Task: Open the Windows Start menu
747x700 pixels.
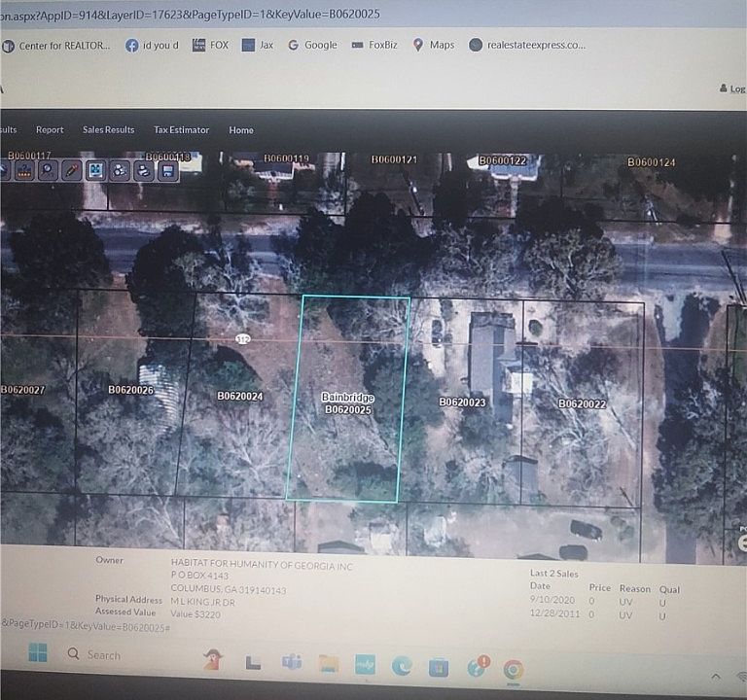Action: click(x=37, y=654)
